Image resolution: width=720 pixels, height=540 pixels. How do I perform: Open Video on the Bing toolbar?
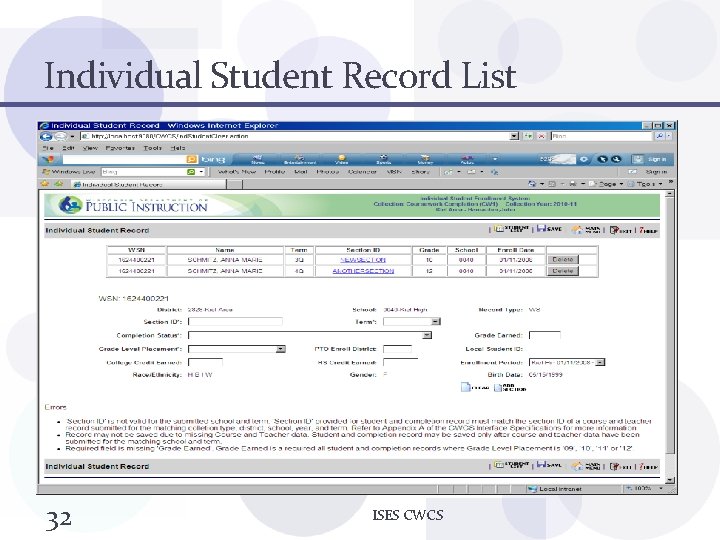click(x=341, y=159)
